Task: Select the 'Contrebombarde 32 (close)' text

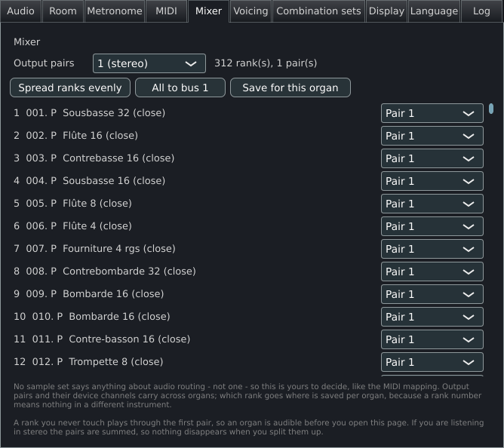Action: [x=129, y=272]
